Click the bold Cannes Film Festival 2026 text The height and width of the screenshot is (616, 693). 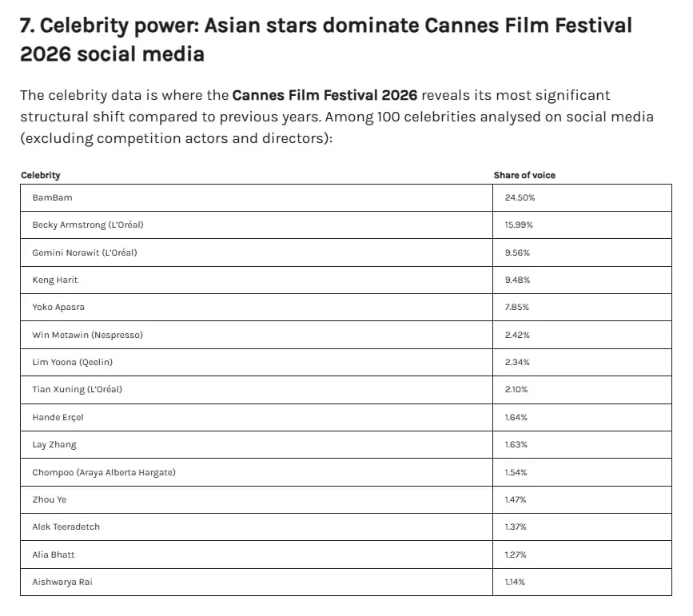pyautogui.click(x=325, y=95)
